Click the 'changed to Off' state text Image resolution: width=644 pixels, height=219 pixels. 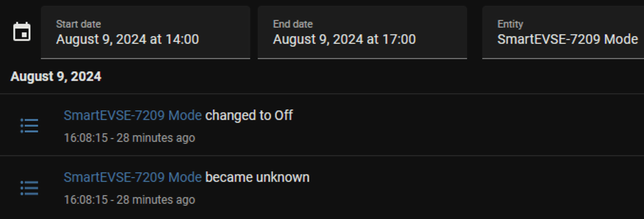249,115
